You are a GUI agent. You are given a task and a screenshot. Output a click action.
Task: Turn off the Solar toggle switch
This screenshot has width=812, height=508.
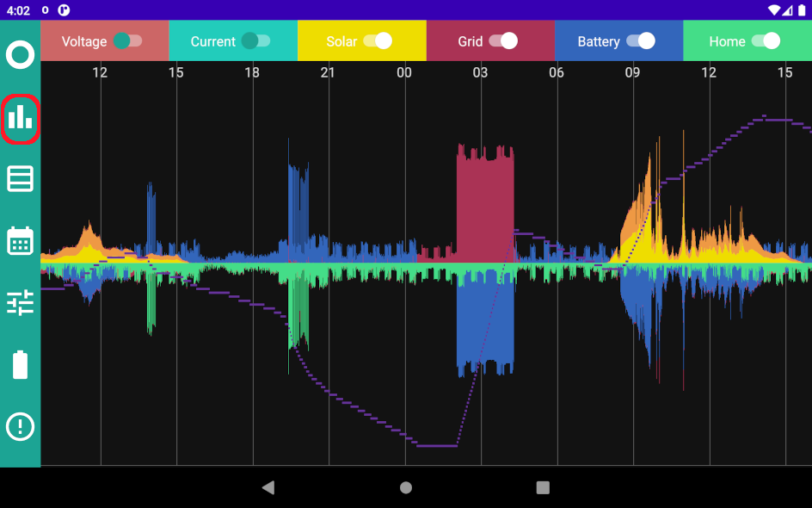coord(378,41)
